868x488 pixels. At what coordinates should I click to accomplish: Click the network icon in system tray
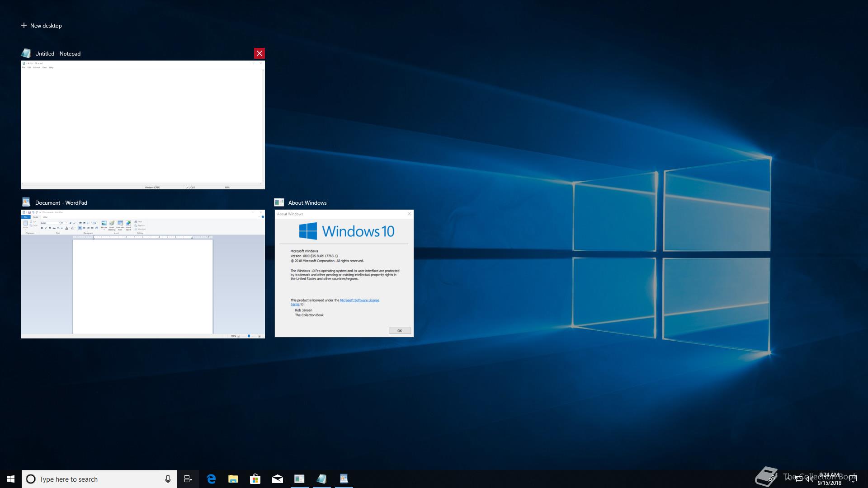click(799, 479)
